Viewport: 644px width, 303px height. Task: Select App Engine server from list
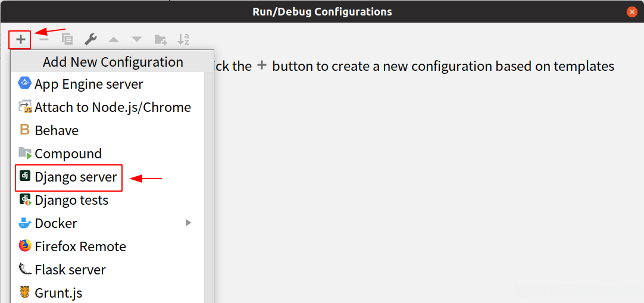[89, 84]
